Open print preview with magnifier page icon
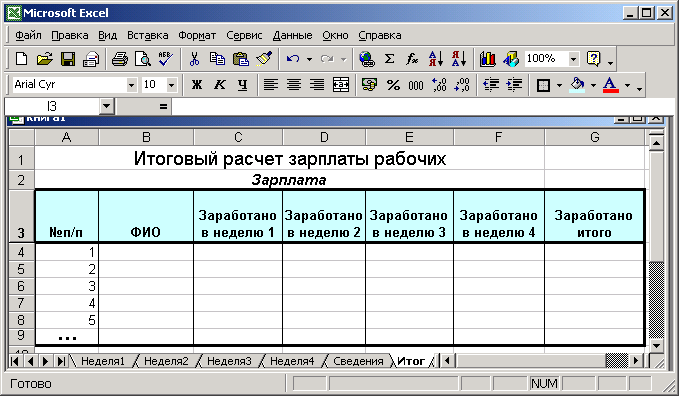 pos(142,59)
